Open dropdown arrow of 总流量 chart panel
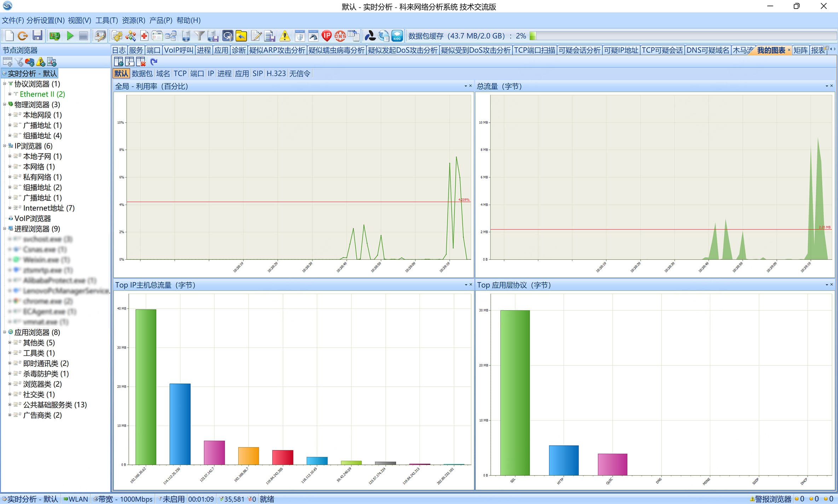This screenshot has height=504, width=838. [827, 86]
